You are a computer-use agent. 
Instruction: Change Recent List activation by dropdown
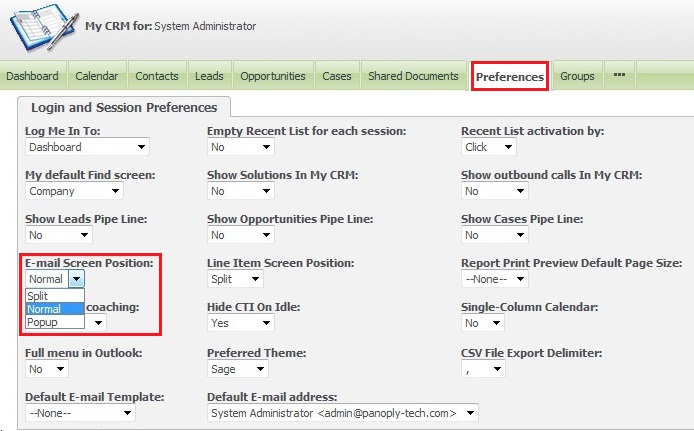tap(489, 147)
